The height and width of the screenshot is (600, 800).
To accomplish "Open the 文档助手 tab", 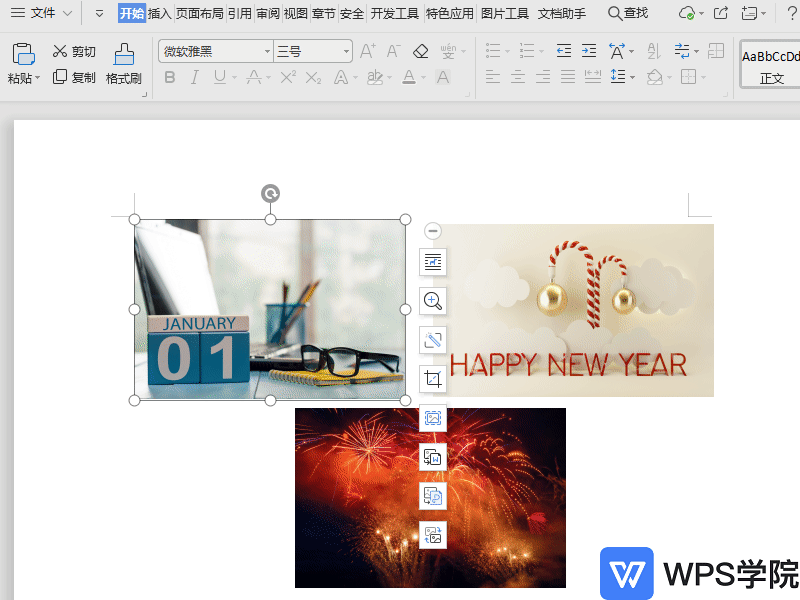I will point(562,13).
